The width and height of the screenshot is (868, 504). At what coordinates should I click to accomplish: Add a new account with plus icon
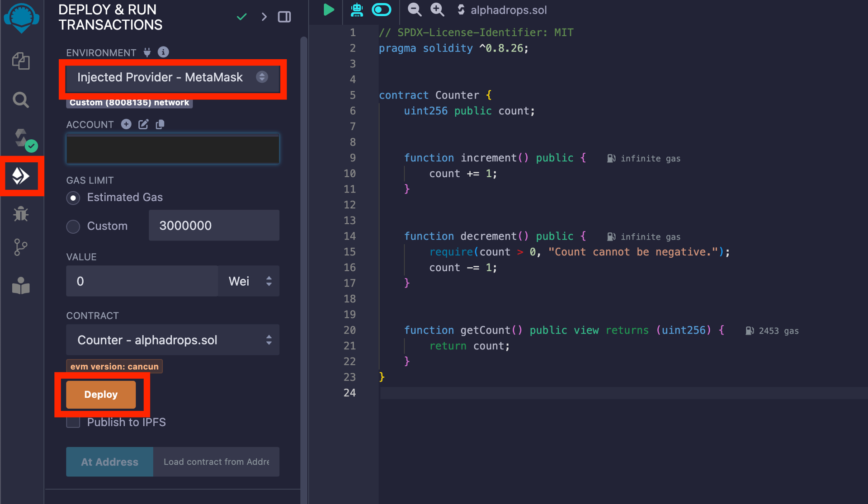(126, 124)
